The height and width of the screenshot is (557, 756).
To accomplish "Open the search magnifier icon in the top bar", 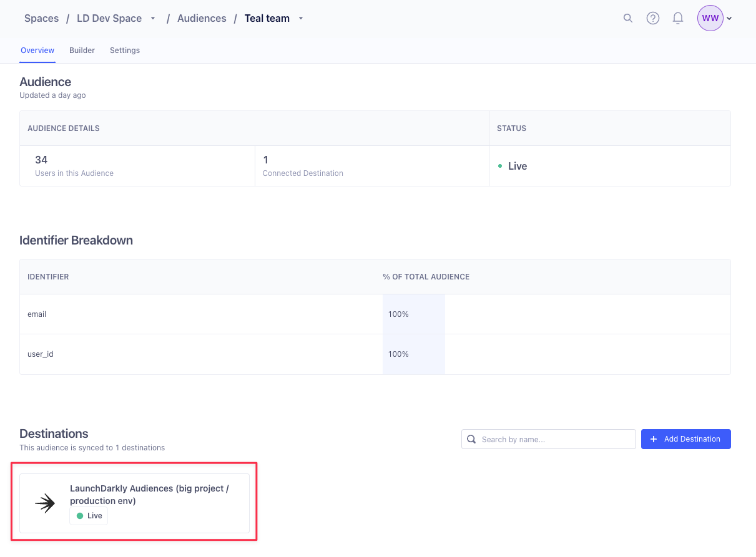I will [628, 18].
